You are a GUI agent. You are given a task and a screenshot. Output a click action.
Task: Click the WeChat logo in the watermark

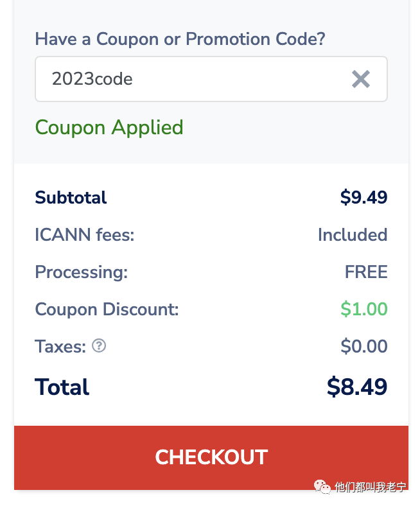tap(322, 487)
